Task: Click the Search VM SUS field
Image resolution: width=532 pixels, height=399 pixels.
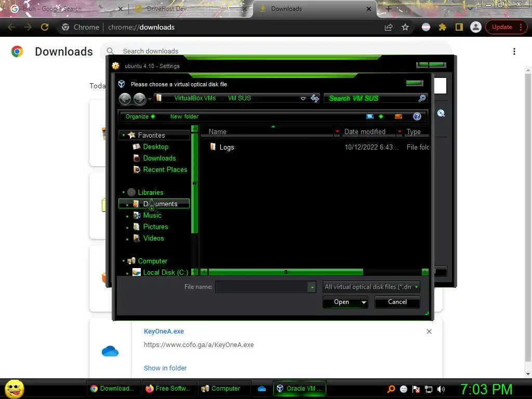Action: 371,98
